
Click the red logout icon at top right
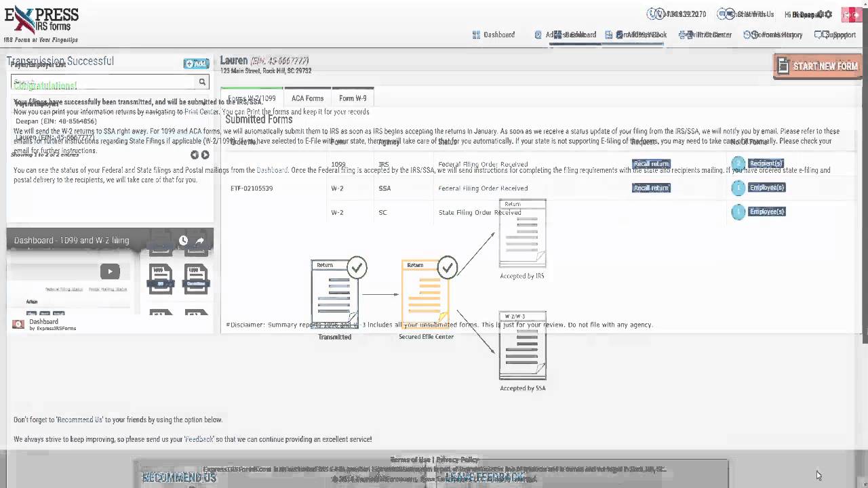pos(851,14)
